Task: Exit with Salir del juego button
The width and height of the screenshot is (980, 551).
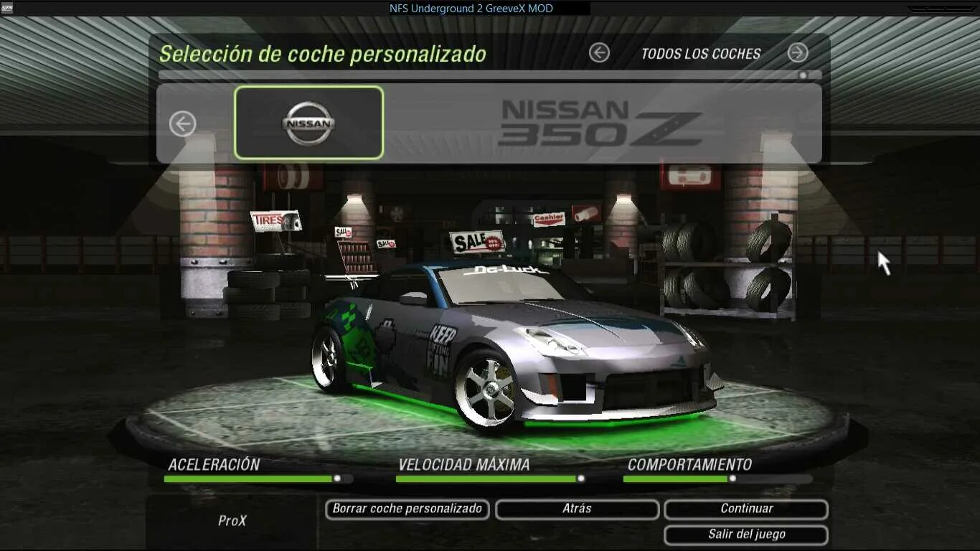Action: [746, 535]
